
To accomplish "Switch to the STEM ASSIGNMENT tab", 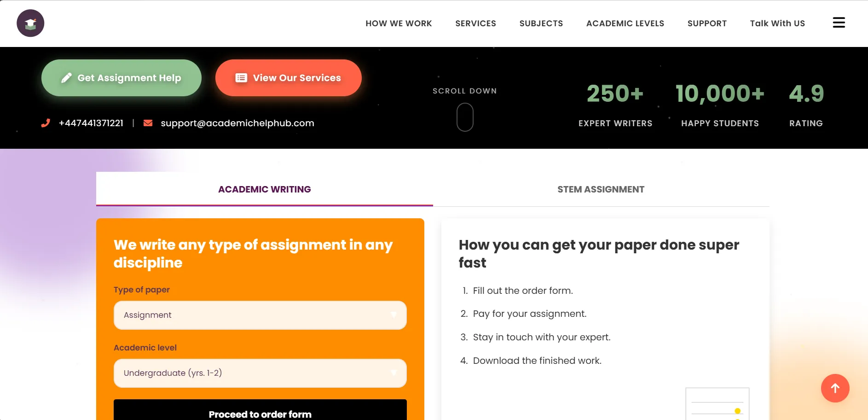I will coord(601,189).
